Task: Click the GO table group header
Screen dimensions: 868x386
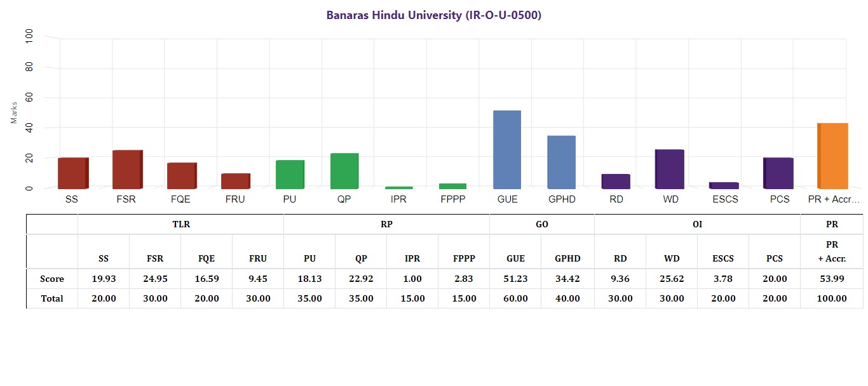Action: (542, 225)
